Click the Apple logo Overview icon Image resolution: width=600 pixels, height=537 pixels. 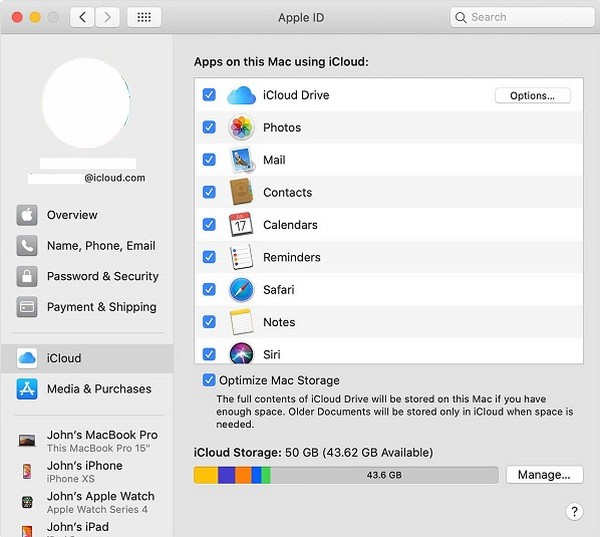[x=27, y=215]
